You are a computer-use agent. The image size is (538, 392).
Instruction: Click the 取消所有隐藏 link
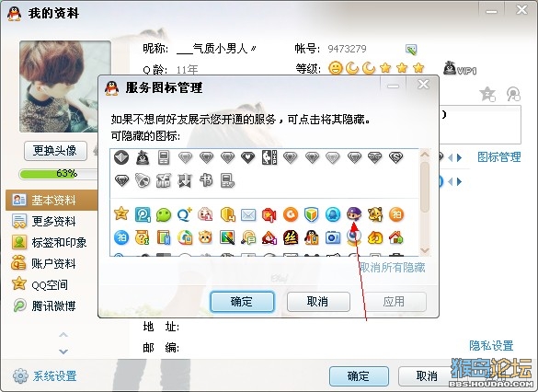coord(392,268)
